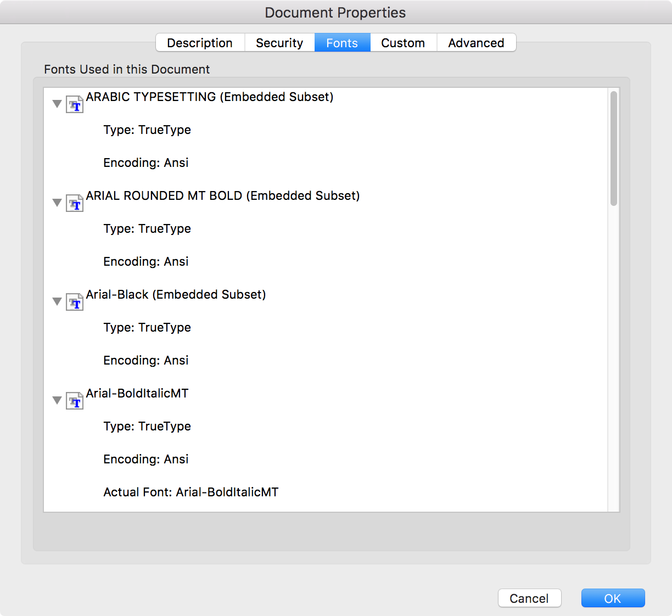
Task: Switch to the Custom tab
Action: 402,42
